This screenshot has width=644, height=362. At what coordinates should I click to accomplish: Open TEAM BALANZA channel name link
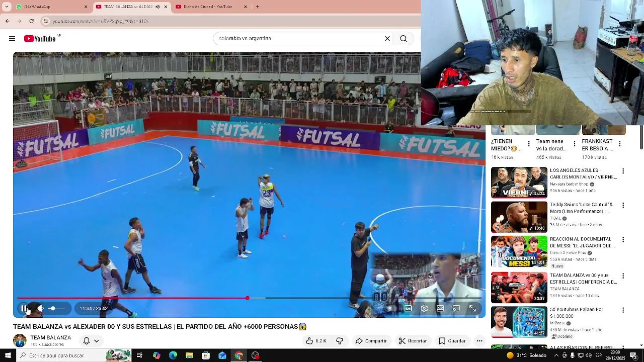[50, 338]
